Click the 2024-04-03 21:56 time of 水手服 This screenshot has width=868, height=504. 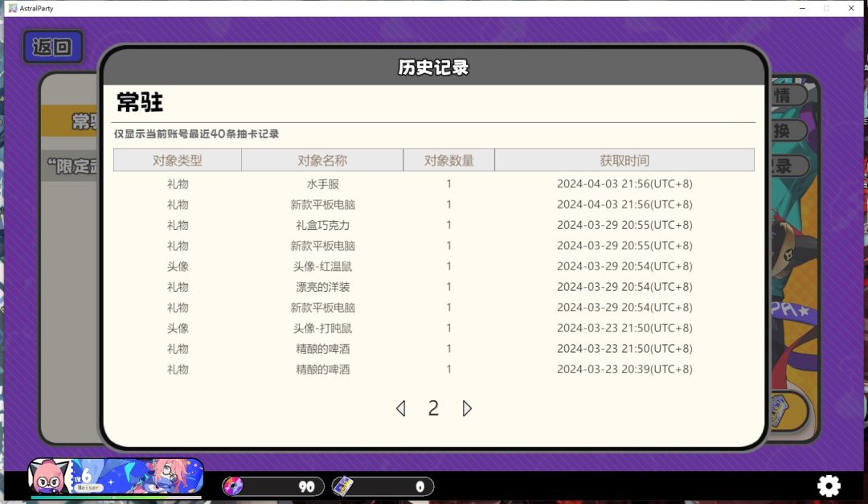click(x=624, y=184)
